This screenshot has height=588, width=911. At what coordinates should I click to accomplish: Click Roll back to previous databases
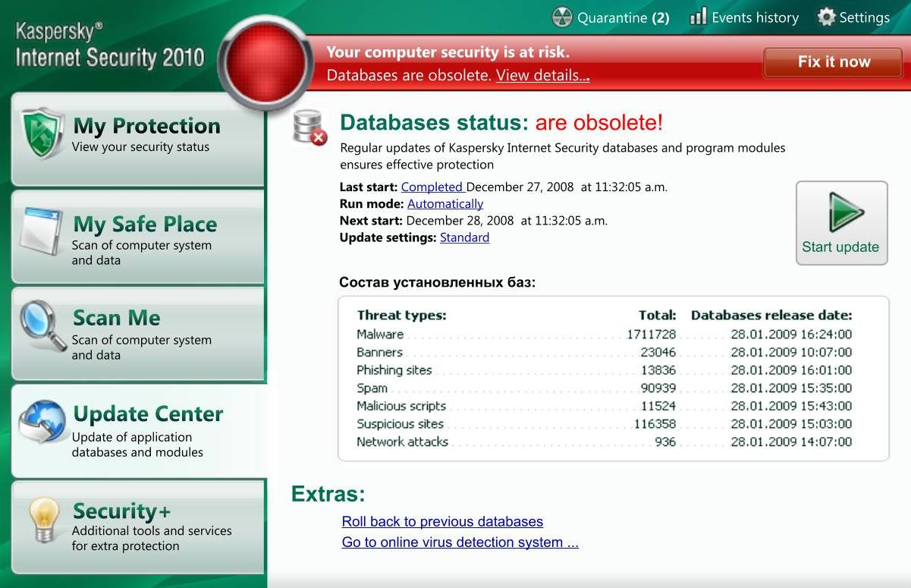click(442, 522)
